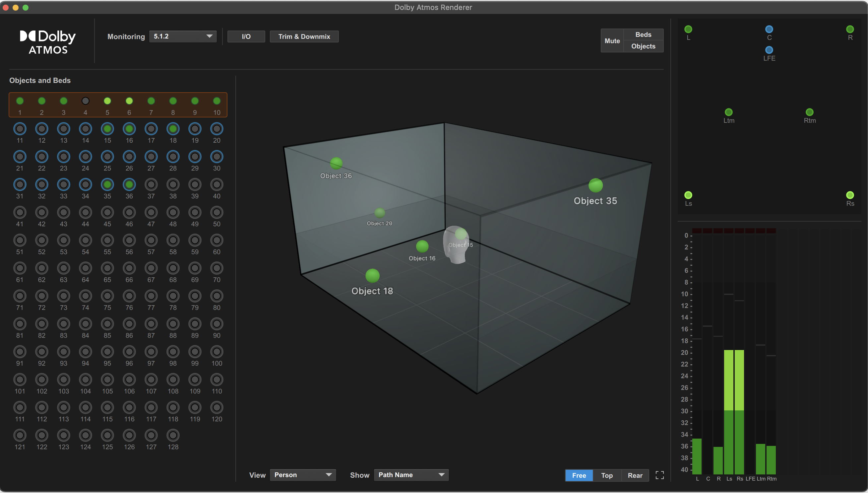Click the Rtm speaker indicator
This screenshot has width=868, height=493.
[x=809, y=112]
